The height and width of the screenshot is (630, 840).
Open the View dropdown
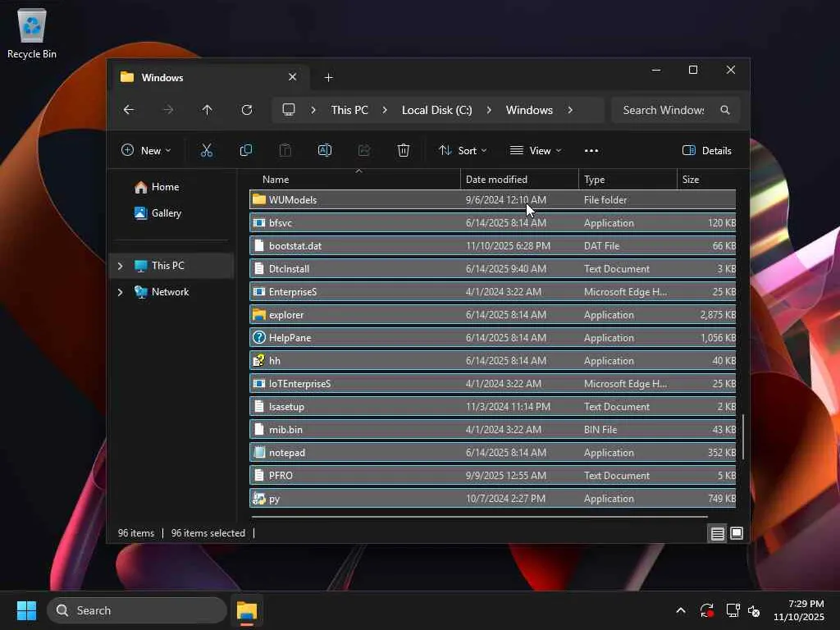coord(535,151)
